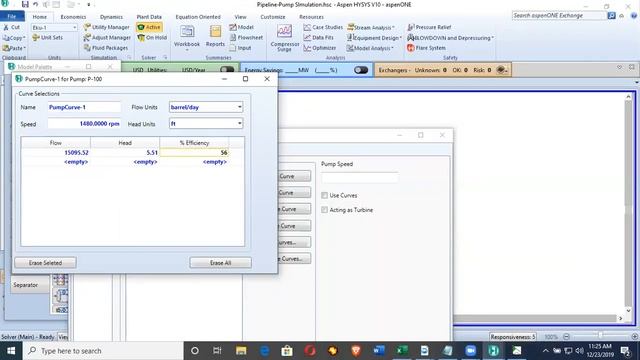Open the Flow Units dropdown
640x360 pixels.
(x=239, y=107)
